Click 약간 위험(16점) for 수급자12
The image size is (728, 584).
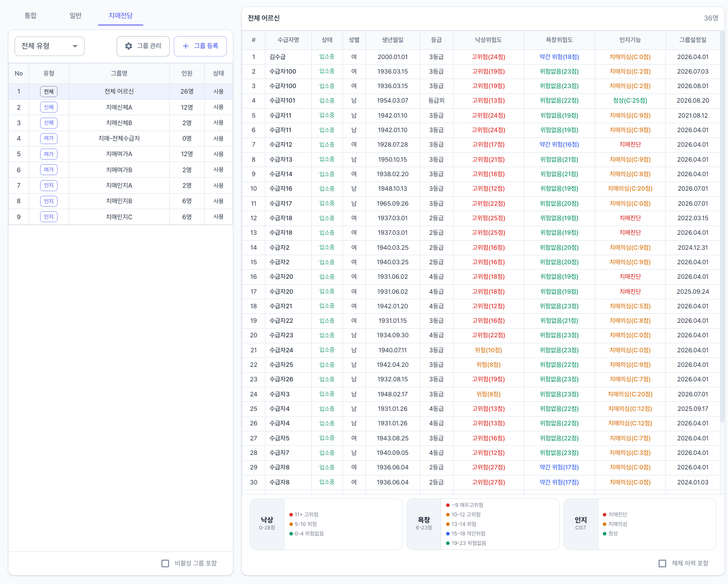coord(559,145)
